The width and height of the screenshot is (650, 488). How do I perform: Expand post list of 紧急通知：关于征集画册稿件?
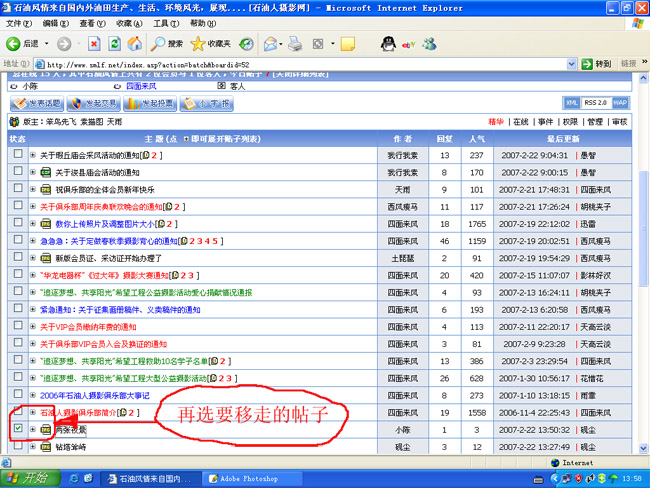pyautogui.click(x=33, y=310)
